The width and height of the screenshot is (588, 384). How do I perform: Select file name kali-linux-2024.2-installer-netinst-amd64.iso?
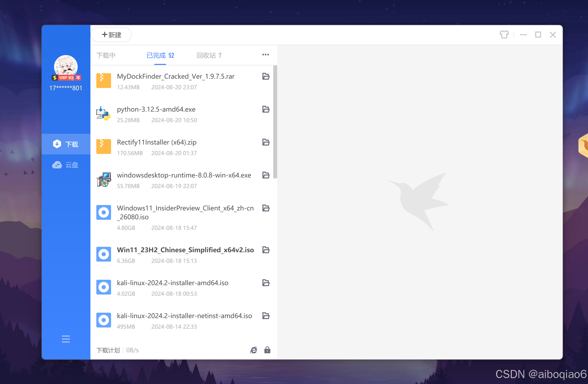184,316
